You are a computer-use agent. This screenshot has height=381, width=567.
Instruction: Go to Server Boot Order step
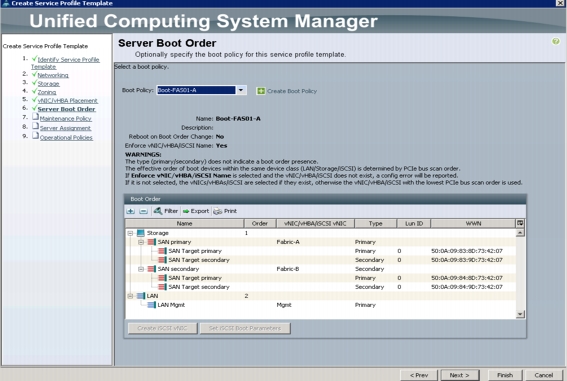coord(66,109)
